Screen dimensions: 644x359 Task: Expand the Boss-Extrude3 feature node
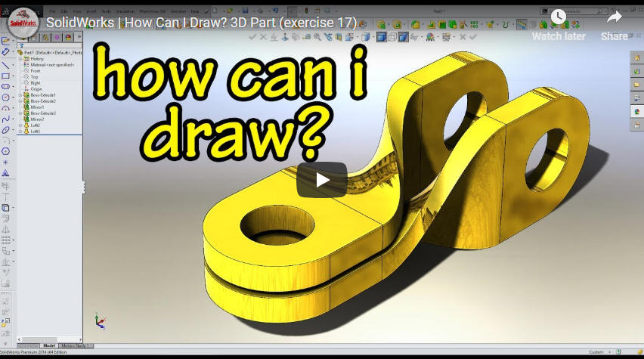(20, 113)
